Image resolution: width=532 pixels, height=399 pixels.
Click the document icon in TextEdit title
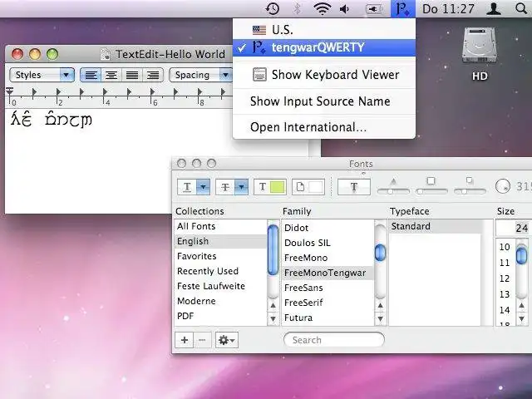[106, 54]
